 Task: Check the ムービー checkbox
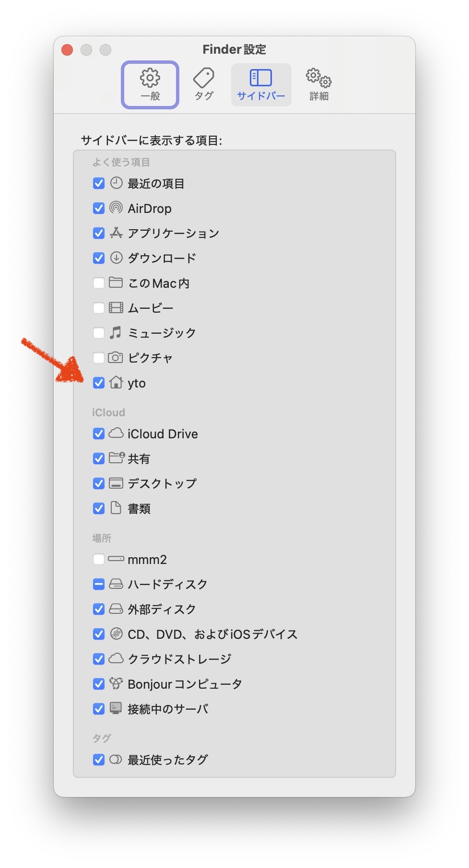coord(99,308)
